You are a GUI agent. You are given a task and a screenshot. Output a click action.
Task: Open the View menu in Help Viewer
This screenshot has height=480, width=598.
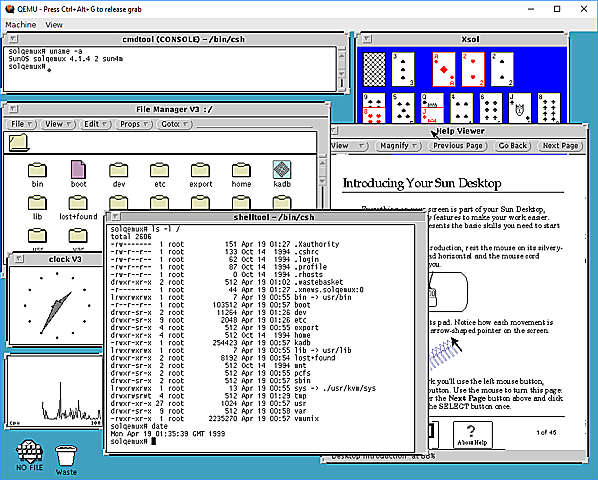pos(348,146)
